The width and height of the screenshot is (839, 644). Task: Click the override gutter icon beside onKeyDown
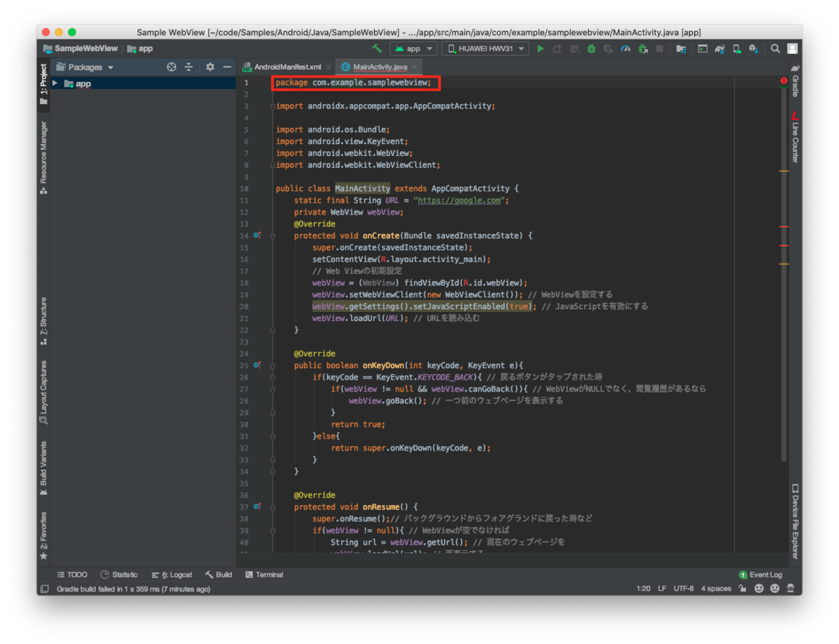tap(257, 365)
